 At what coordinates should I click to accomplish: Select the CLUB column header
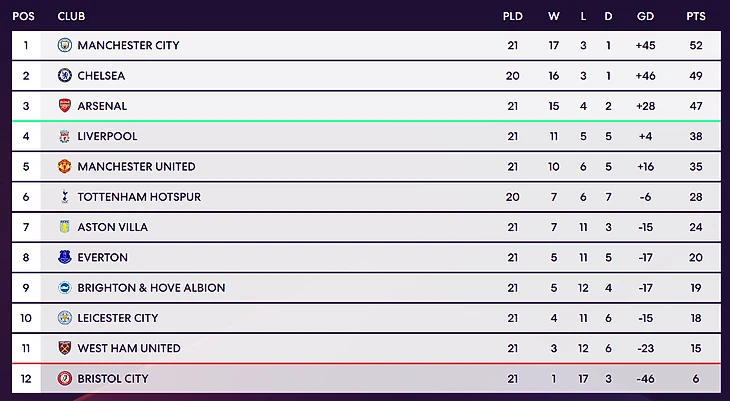coord(71,17)
